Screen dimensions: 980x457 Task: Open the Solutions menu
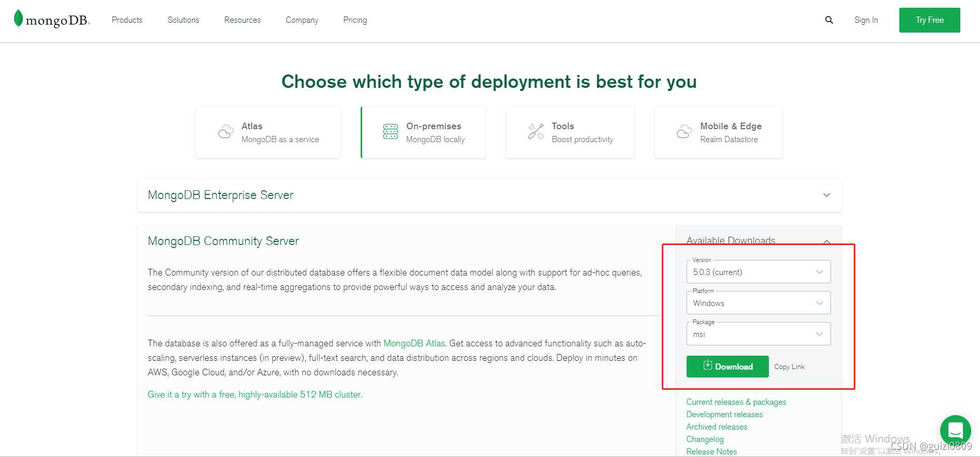pyautogui.click(x=183, y=20)
